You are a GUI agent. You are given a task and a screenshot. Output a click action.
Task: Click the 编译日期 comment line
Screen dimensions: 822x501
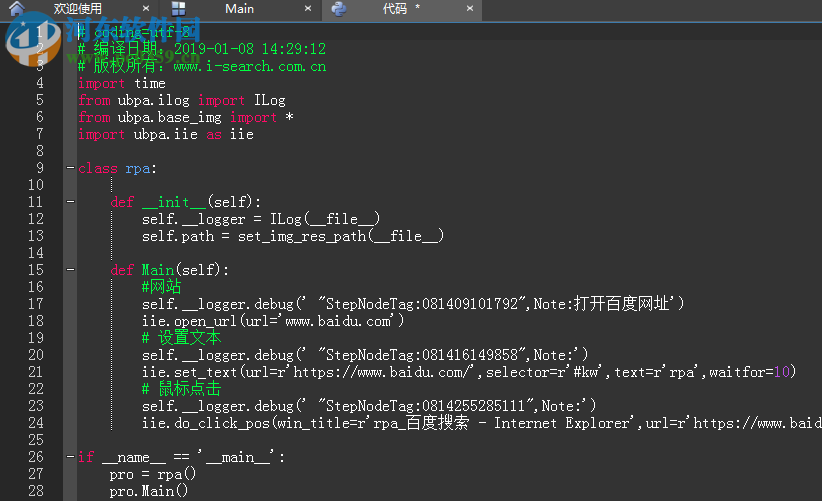tap(202, 49)
